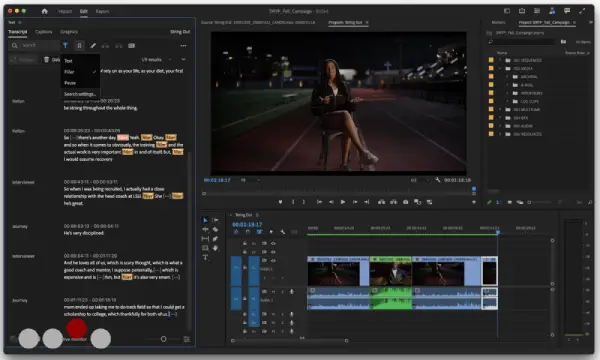Select the Program String Out monitor tab

[345, 23]
